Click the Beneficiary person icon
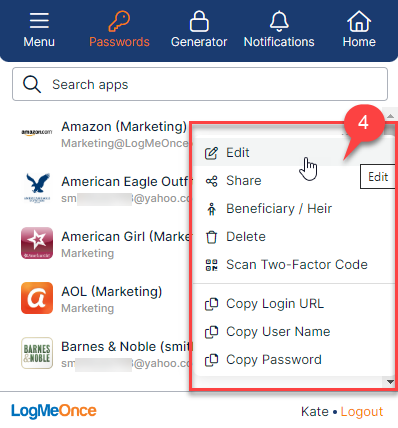Image resolution: width=398 pixels, height=428 pixels. 211,209
